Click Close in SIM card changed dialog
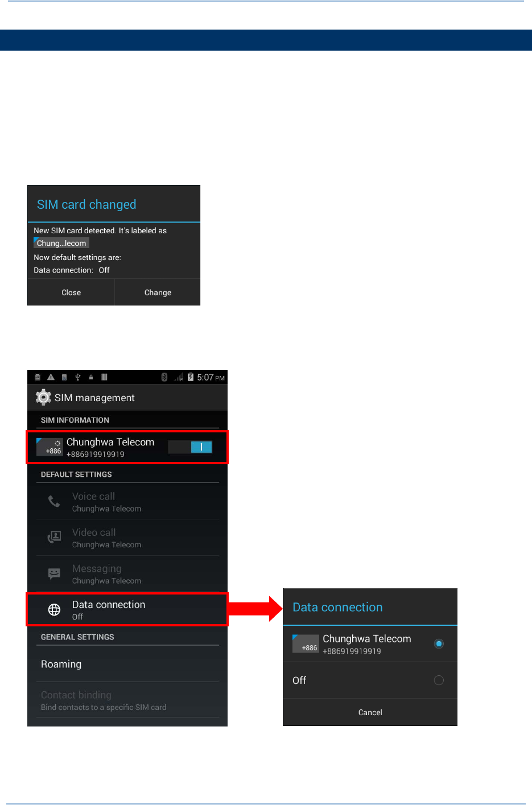The height and width of the screenshot is (805, 532). point(71,292)
